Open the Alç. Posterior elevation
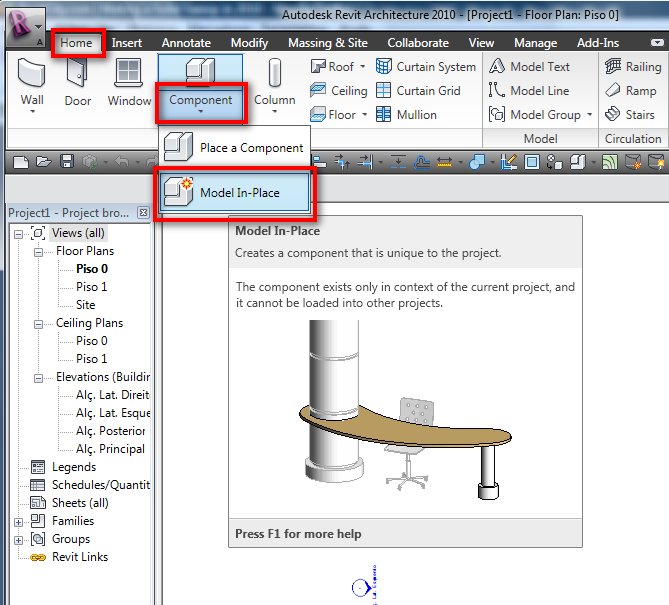The height and width of the screenshot is (605, 669). 111,431
